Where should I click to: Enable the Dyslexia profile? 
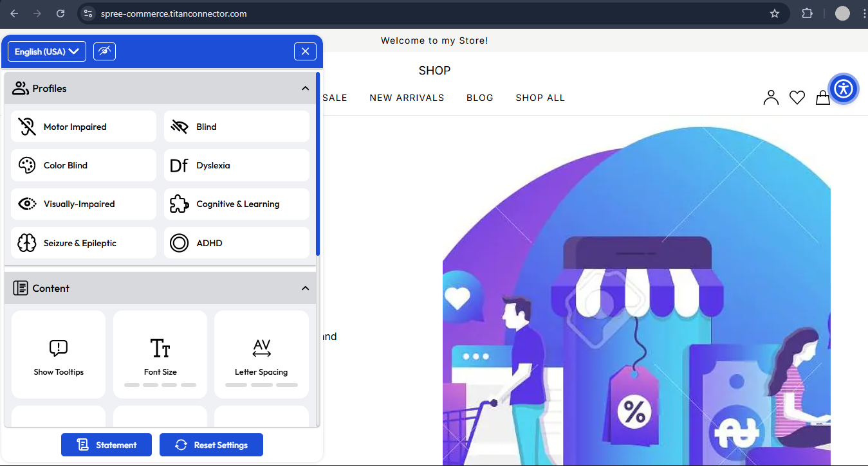coord(236,165)
